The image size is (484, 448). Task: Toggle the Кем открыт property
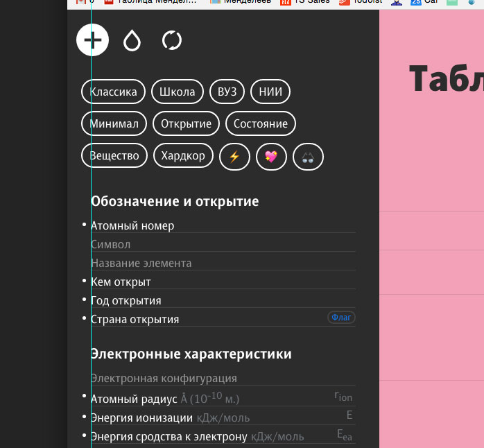coord(121,282)
